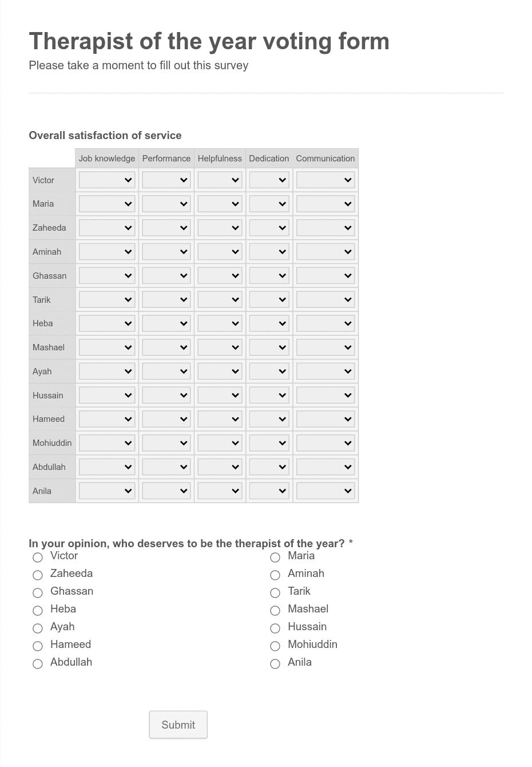Viewport: 532px width, 767px height.
Task: Select Aminah's Dedication rating dropdown
Action: click(269, 252)
